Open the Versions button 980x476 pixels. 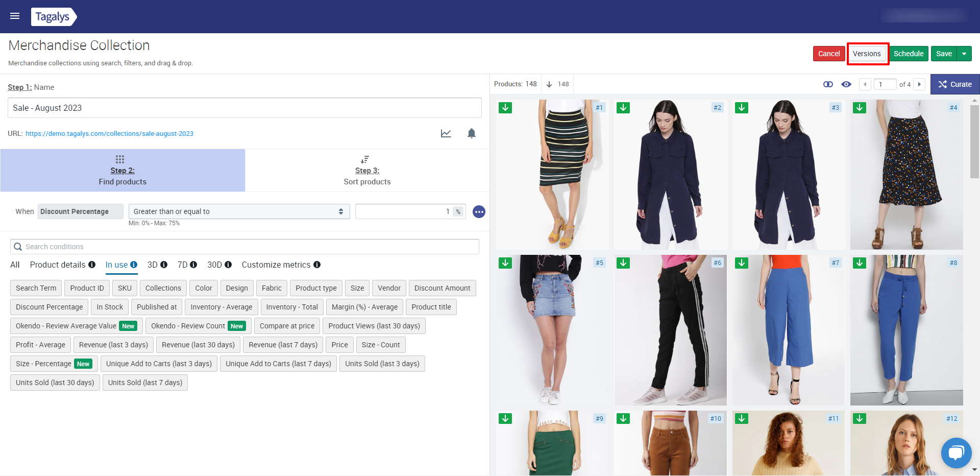tap(867, 54)
